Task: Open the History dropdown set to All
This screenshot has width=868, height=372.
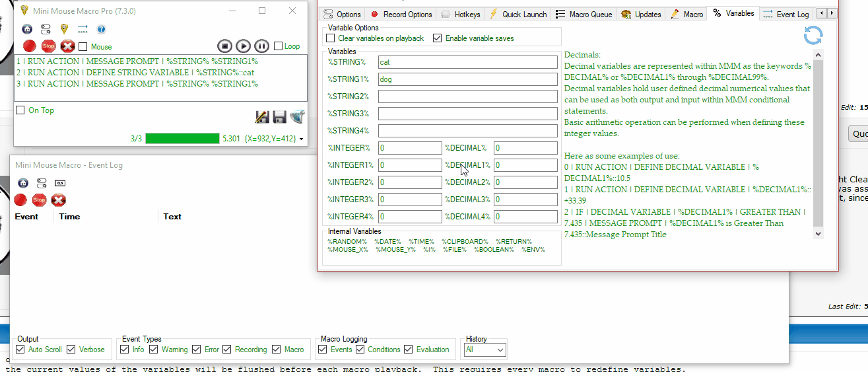Action: 485,350
